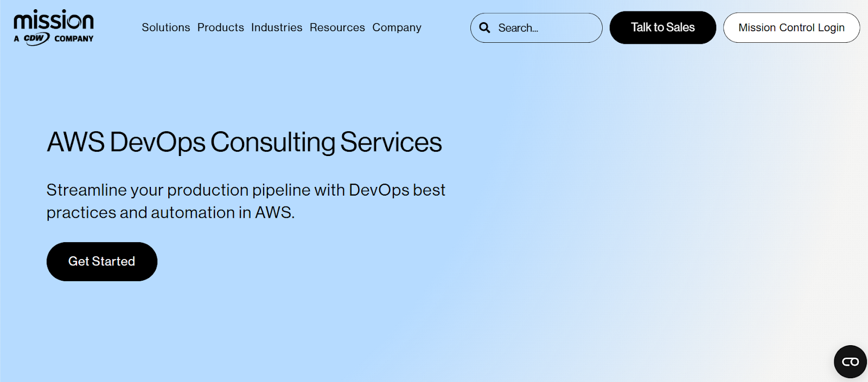Click the Get Started button
The image size is (868, 382).
(102, 262)
